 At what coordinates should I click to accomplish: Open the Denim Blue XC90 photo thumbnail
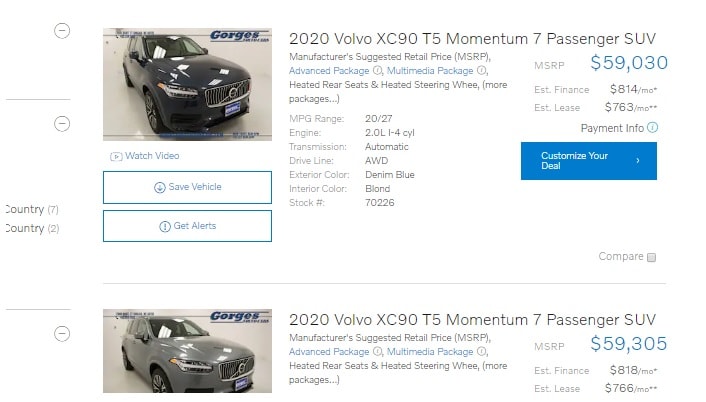[187, 83]
